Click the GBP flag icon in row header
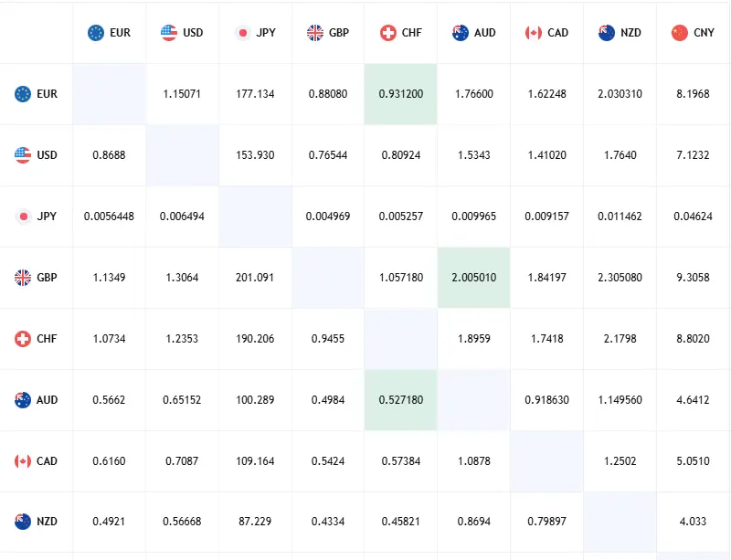Viewport: 731px width, 560px height. click(x=23, y=277)
